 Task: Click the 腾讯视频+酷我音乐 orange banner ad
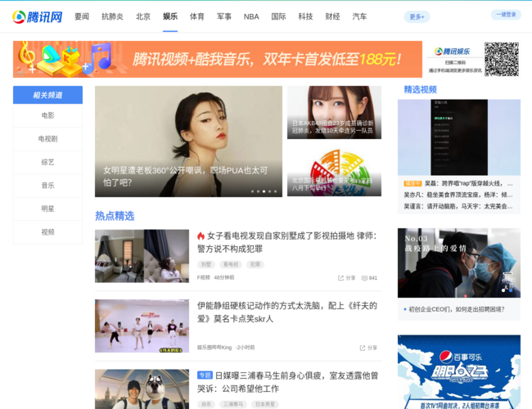pos(218,60)
